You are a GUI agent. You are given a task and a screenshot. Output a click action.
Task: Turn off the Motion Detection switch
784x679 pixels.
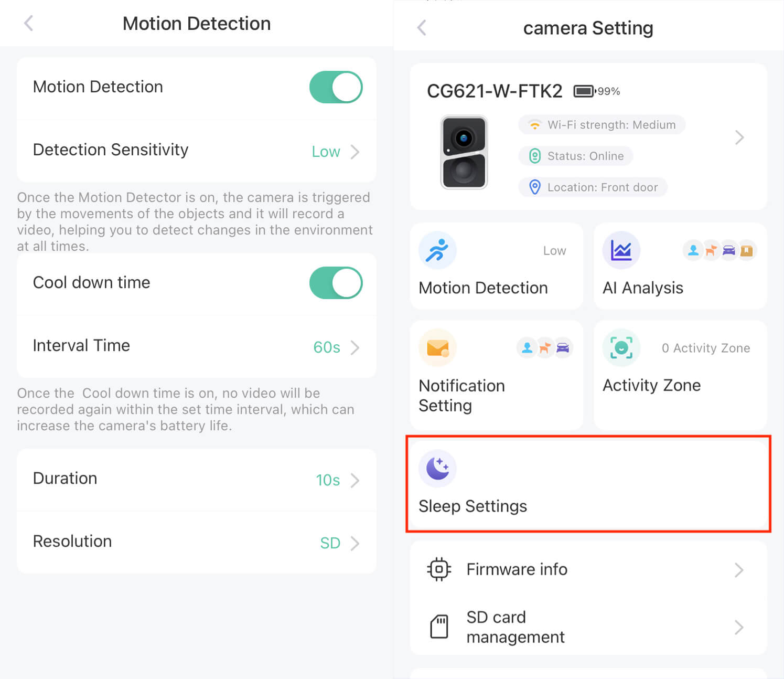point(336,87)
